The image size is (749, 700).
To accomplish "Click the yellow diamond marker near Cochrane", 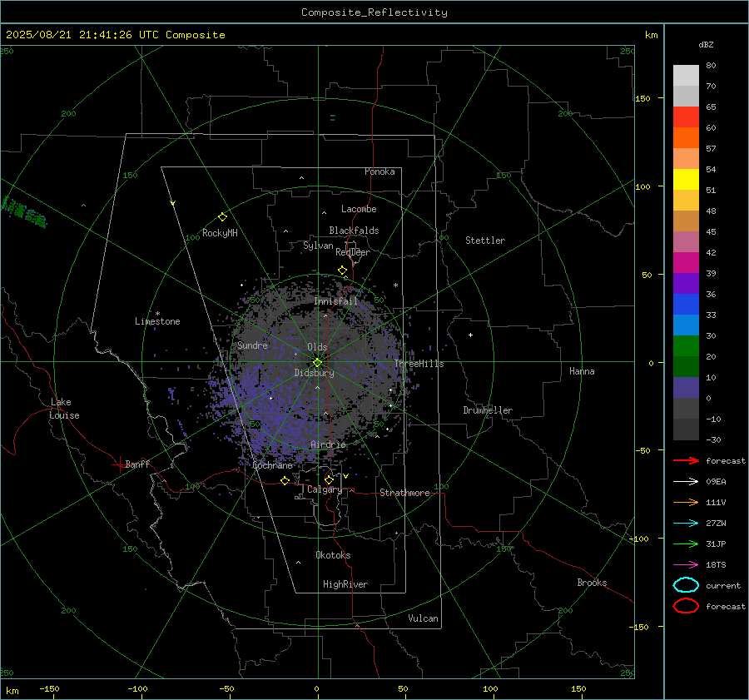I will pos(285,481).
